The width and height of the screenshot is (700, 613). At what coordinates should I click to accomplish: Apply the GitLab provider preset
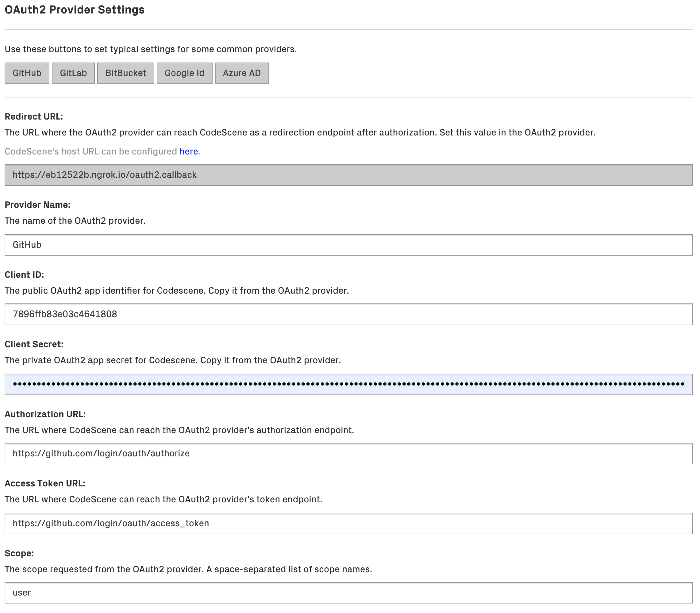tap(73, 73)
